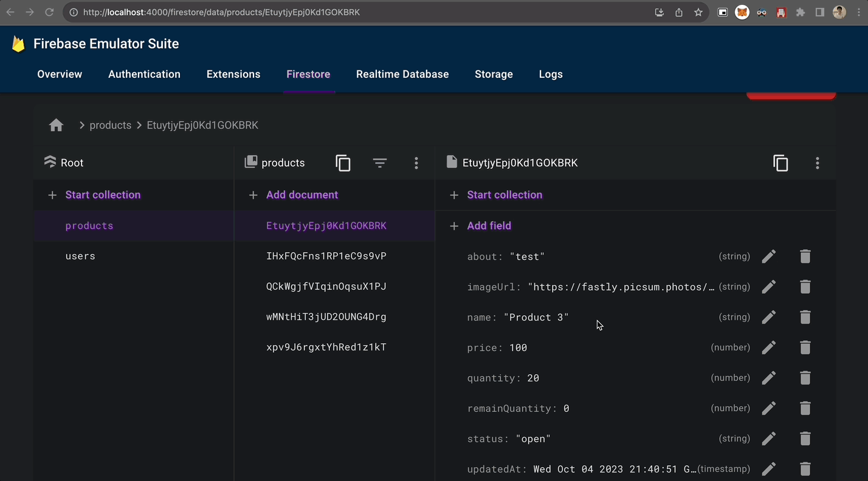Click the browser back arrow

click(x=10, y=12)
